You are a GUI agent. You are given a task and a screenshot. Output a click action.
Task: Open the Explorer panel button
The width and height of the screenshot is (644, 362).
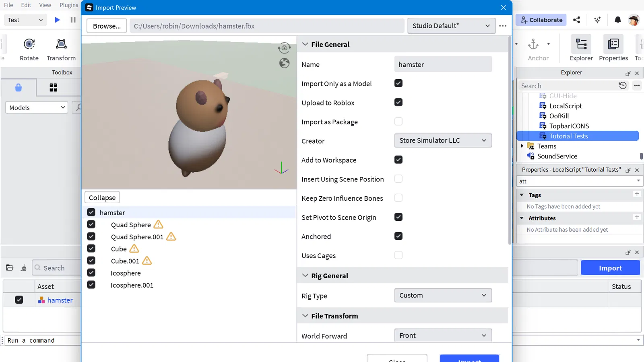[x=581, y=48]
